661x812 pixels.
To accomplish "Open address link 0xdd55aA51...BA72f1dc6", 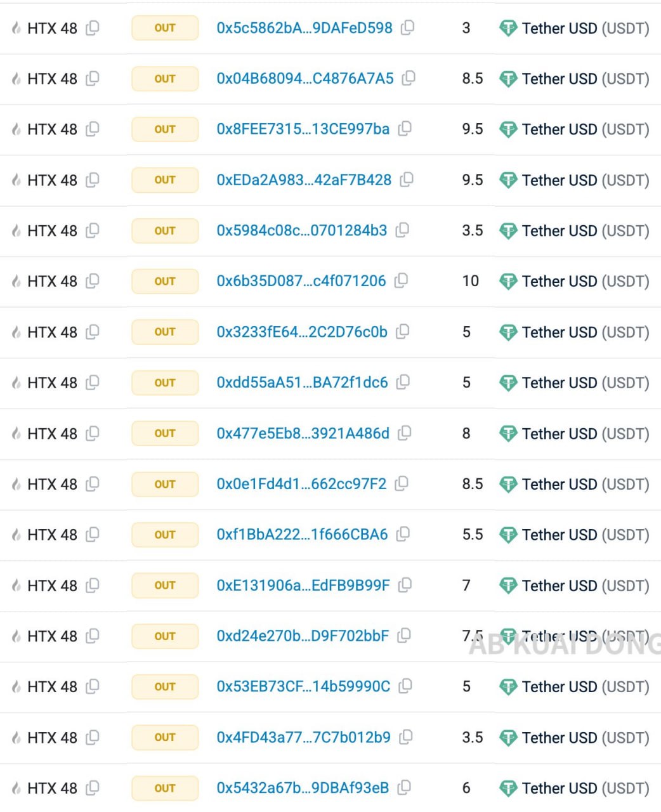I will pyautogui.click(x=302, y=383).
